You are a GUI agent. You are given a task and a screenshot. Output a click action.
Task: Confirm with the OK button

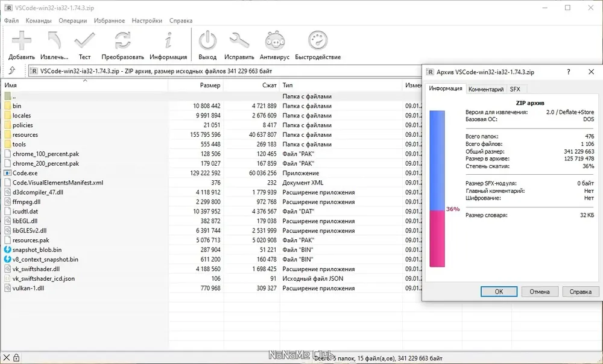[x=499, y=292]
